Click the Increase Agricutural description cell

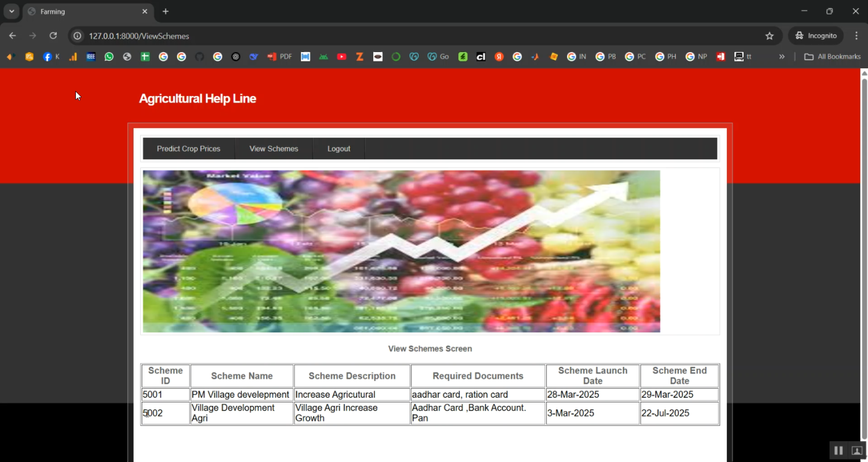[352, 395]
